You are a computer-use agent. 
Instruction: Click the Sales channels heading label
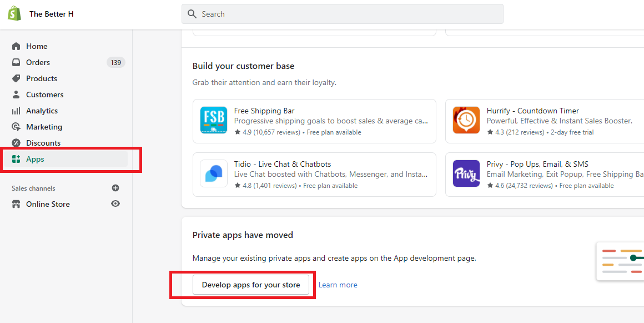pyautogui.click(x=33, y=188)
